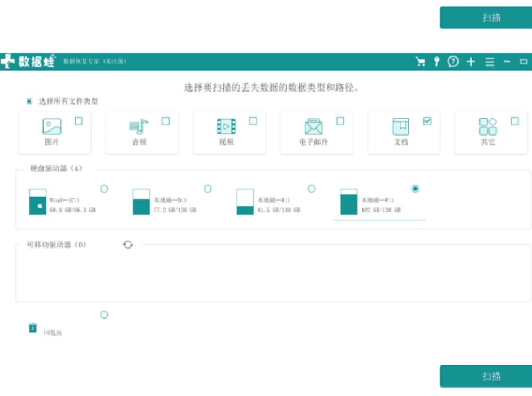Uncheck the 文档 documents checkbox
The width and height of the screenshot is (532, 396).
[427, 121]
